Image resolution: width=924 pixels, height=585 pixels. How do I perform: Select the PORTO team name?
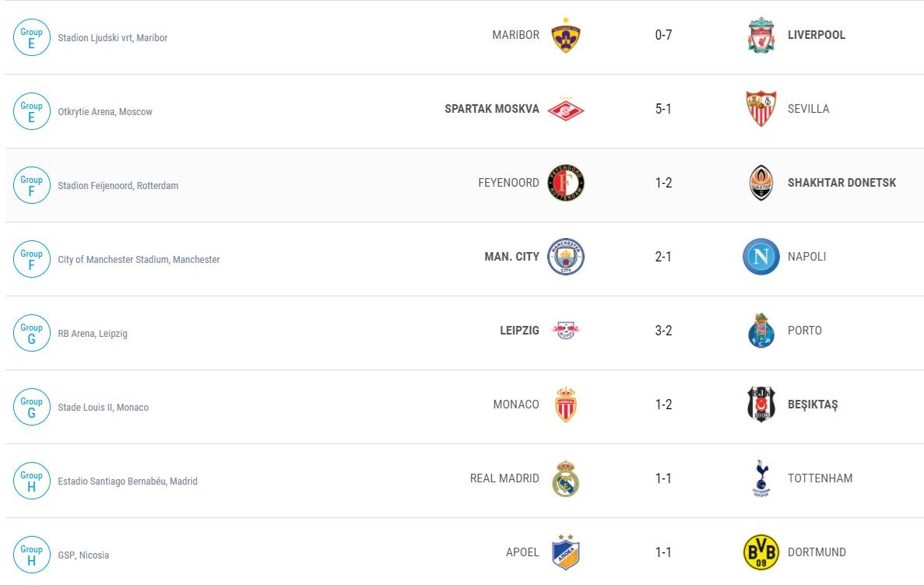(x=805, y=331)
